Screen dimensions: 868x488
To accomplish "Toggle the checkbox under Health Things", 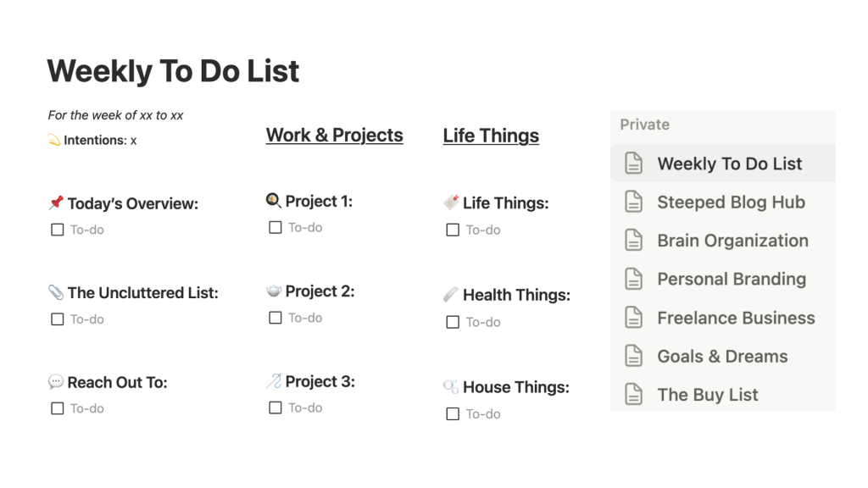I will (453, 322).
